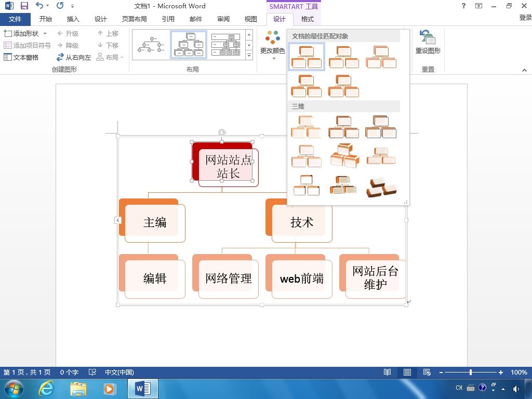Click the undo arrow icon
This screenshot has height=399, width=532.
[x=39, y=5]
